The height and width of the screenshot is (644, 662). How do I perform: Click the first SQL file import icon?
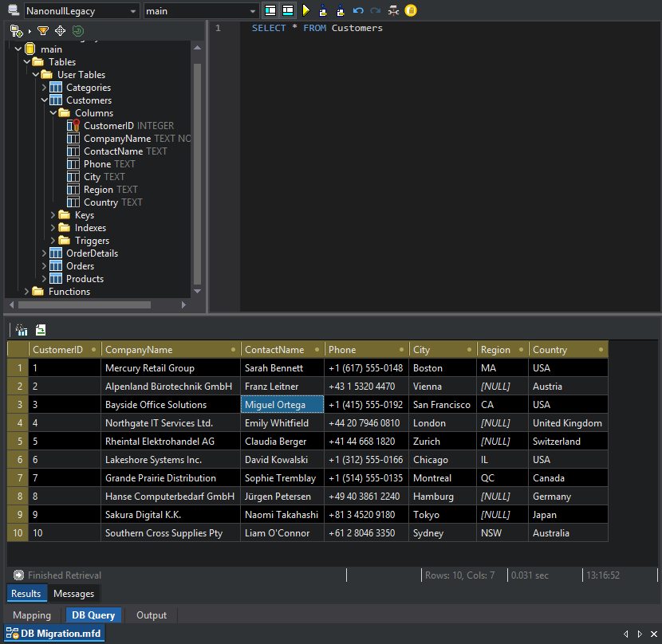pos(323,10)
